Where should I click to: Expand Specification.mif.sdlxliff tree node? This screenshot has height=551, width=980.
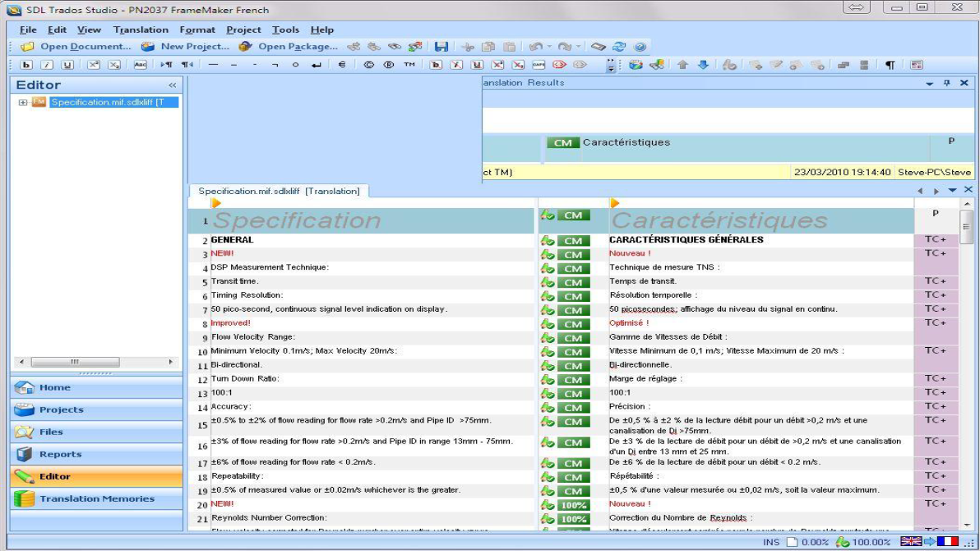coord(23,103)
